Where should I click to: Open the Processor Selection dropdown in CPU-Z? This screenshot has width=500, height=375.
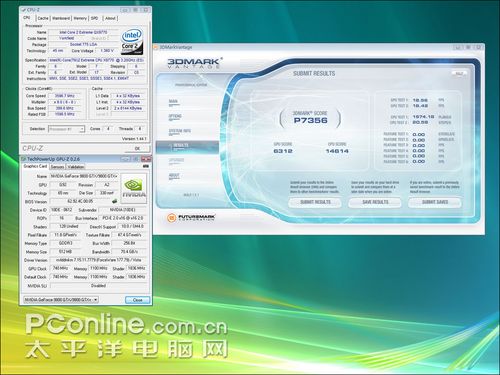coord(67,129)
